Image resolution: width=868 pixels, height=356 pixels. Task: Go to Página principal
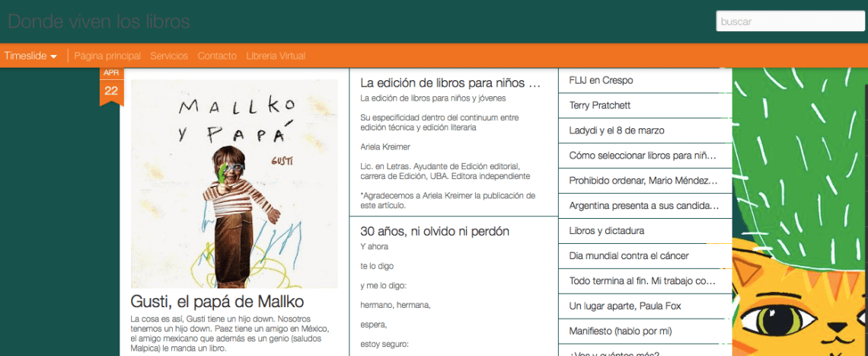(x=107, y=56)
